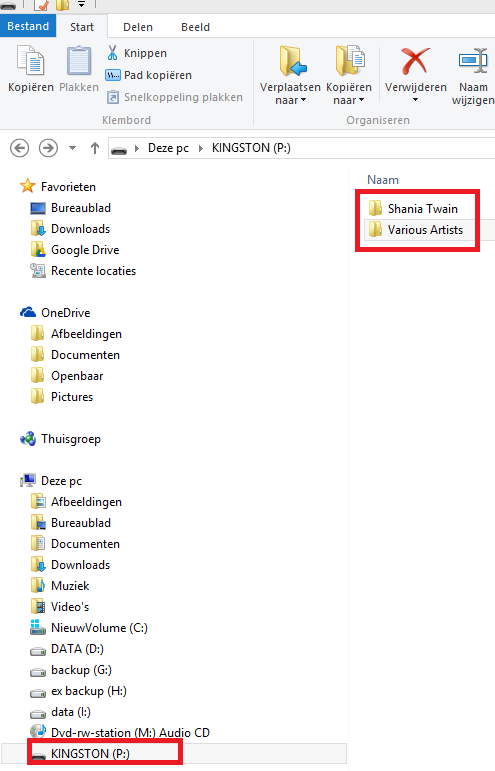Expand breadcrumb arrow after Deze pc
The height and width of the screenshot is (771, 495).
(201, 148)
